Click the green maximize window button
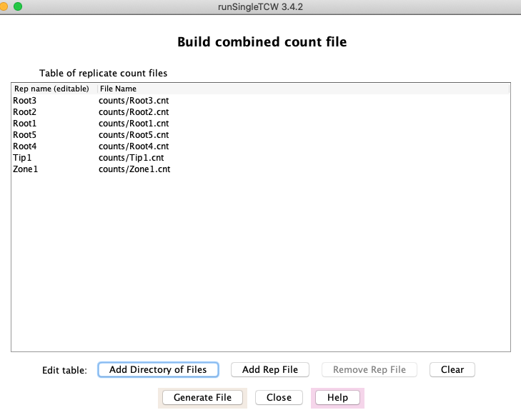The height and width of the screenshot is (420, 521). pos(17,6)
